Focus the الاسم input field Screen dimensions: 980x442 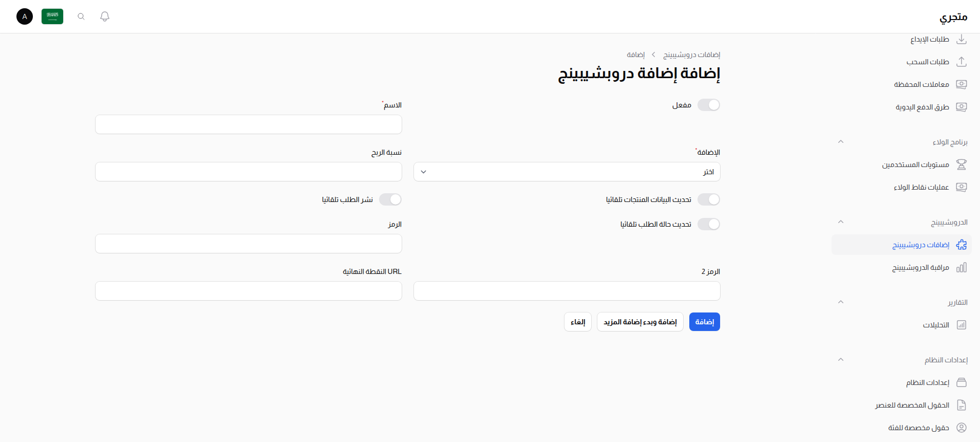click(249, 124)
